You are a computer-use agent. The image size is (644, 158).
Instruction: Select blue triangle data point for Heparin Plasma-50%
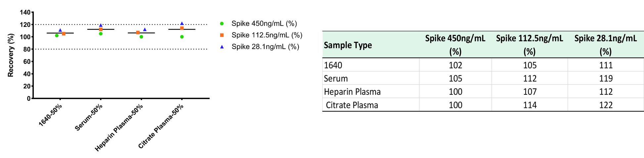[x=145, y=29]
